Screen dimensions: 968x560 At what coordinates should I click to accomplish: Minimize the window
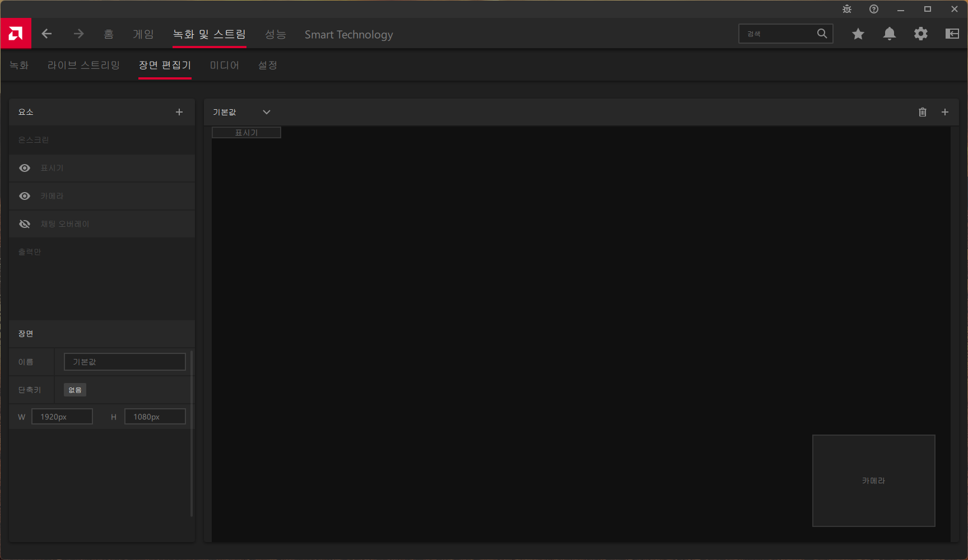(901, 9)
